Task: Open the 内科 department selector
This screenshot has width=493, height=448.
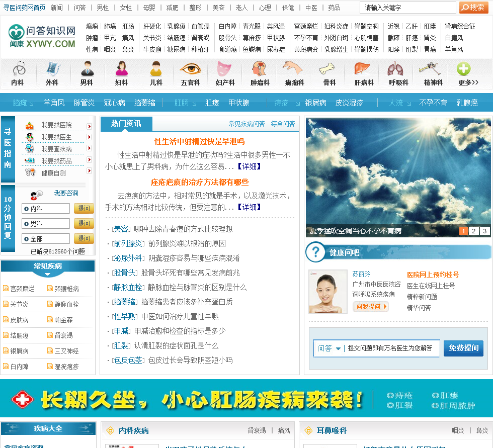Action: pyautogui.click(x=46, y=208)
